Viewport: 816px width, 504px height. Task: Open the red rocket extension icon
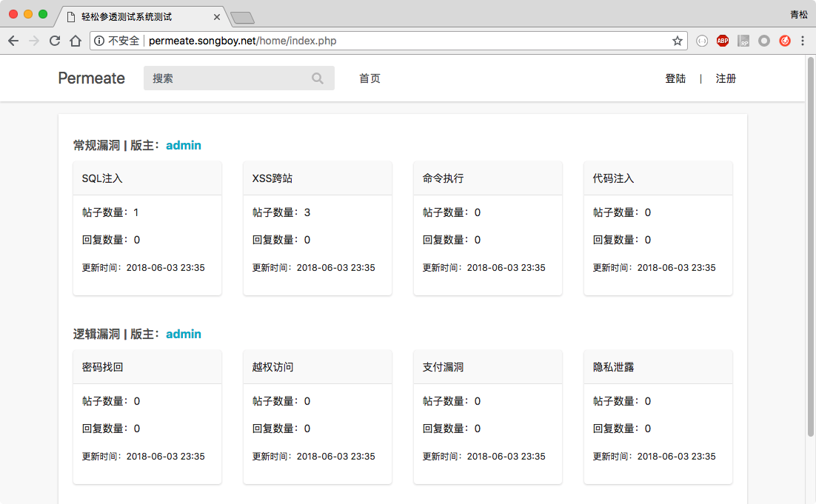785,41
